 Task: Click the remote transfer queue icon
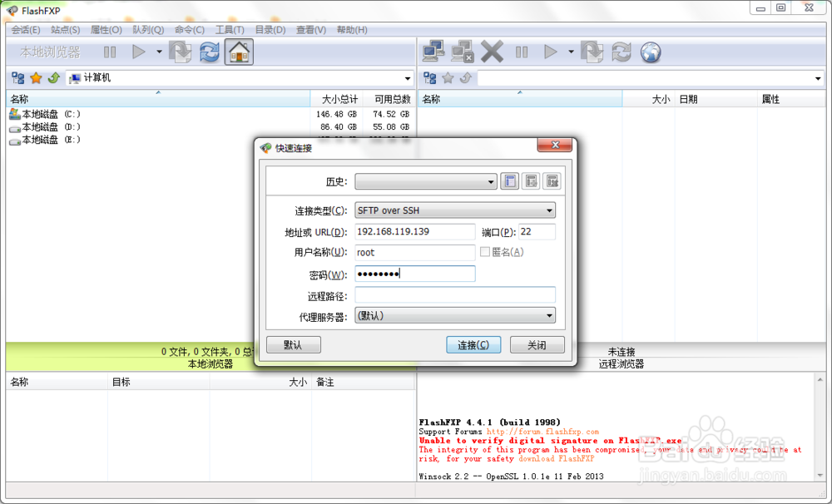coord(592,52)
